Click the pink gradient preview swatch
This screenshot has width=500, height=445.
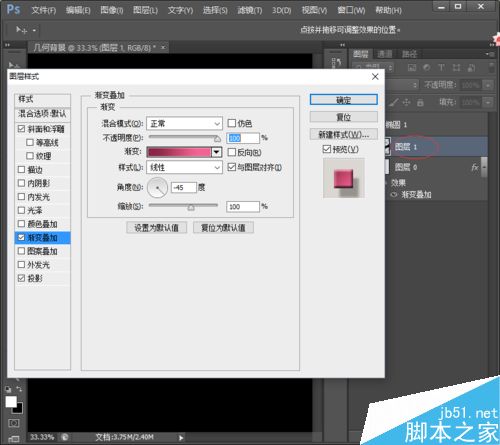click(x=179, y=152)
